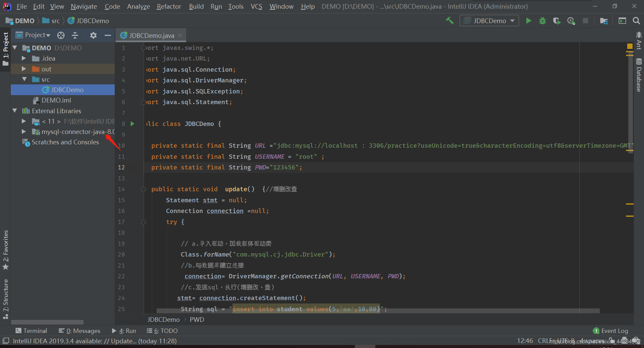
Task: Click the Build project hammer icon
Action: point(449,21)
